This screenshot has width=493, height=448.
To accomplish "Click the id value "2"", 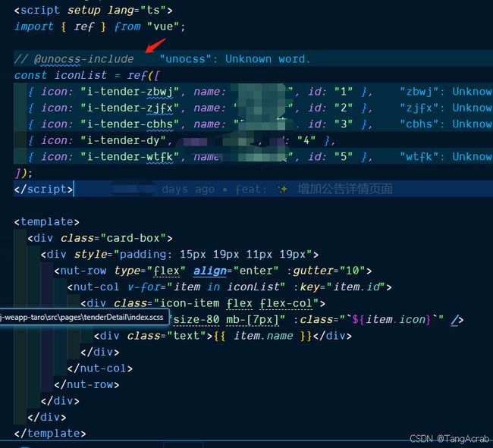I will [x=344, y=108].
